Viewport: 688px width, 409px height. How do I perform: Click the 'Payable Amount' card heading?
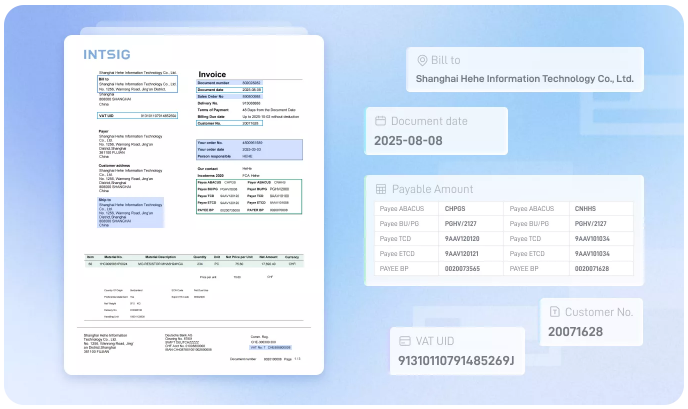432,189
